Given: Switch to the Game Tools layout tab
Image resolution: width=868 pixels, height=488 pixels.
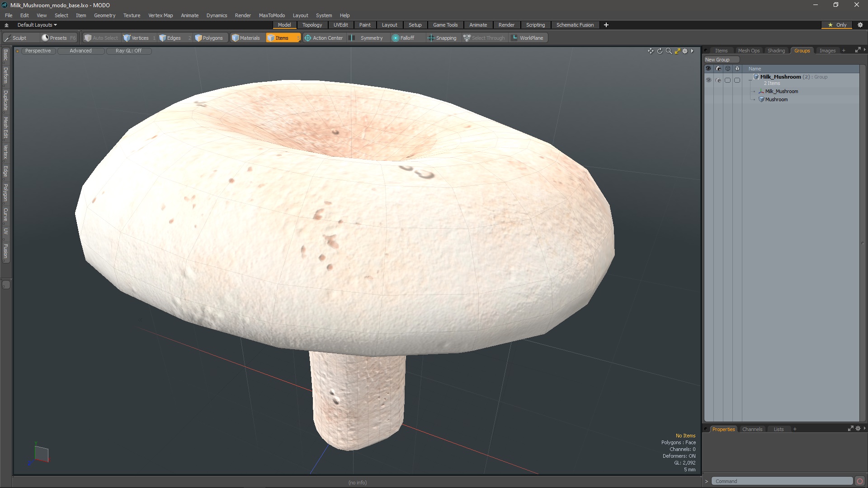Looking at the screenshot, I should point(445,25).
